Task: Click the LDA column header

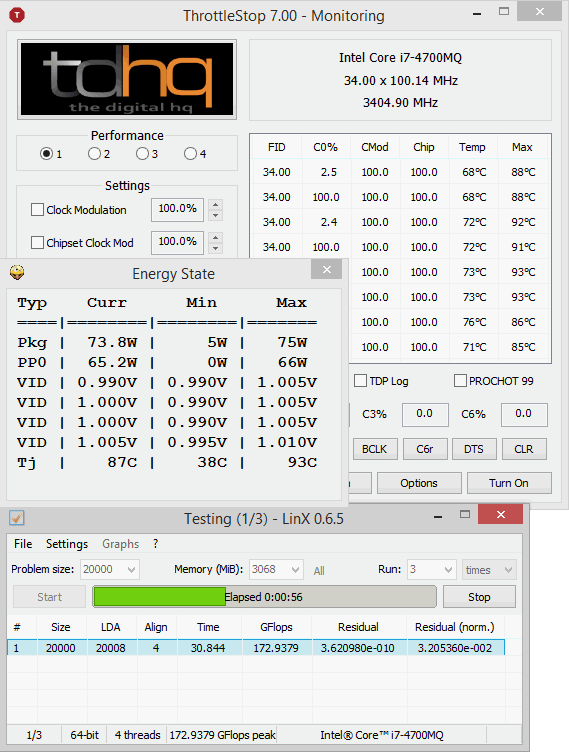Action: (111, 627)
